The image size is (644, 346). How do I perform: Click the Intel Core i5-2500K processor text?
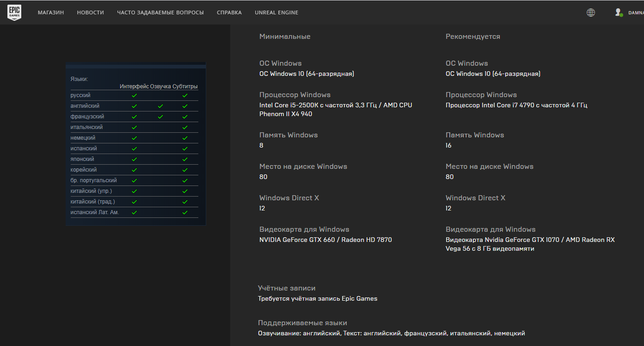pos(336,110)
